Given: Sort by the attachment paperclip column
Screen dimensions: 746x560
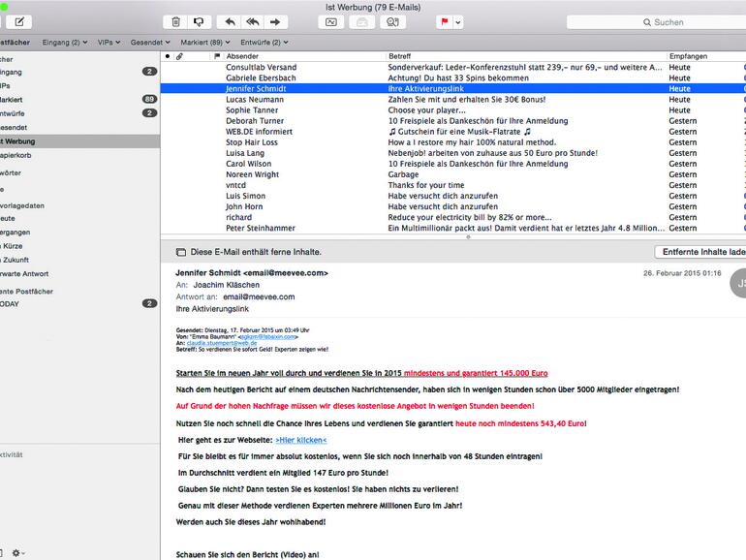Looking at the screenshot, I should point(179,56).
